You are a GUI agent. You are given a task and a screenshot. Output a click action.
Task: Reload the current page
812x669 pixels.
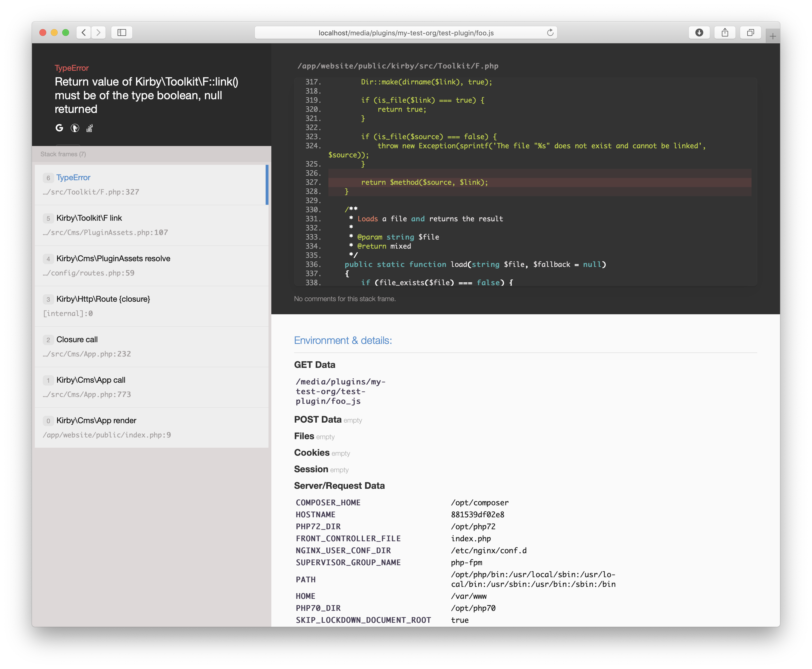550,33
